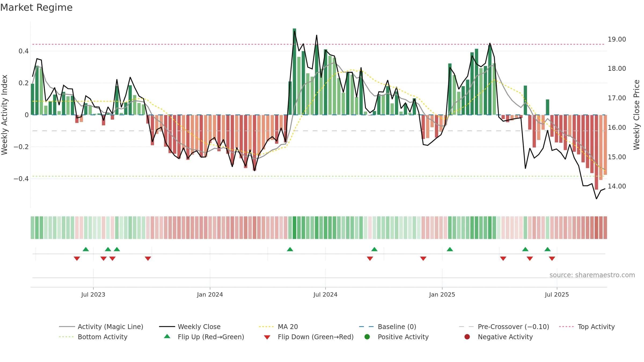Select the first green flip-up marker before Jul 2023
Screen dimensions: 644x362
point(86,249)
